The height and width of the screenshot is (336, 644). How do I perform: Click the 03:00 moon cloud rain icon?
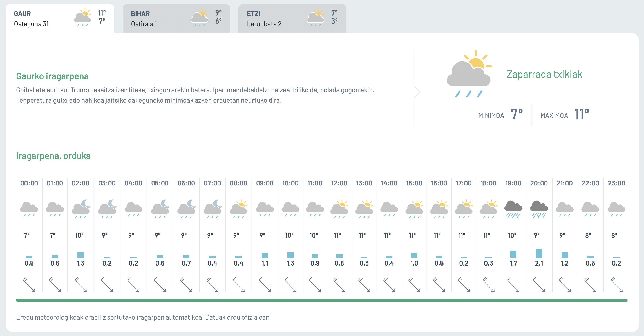[x=107, y=209]
